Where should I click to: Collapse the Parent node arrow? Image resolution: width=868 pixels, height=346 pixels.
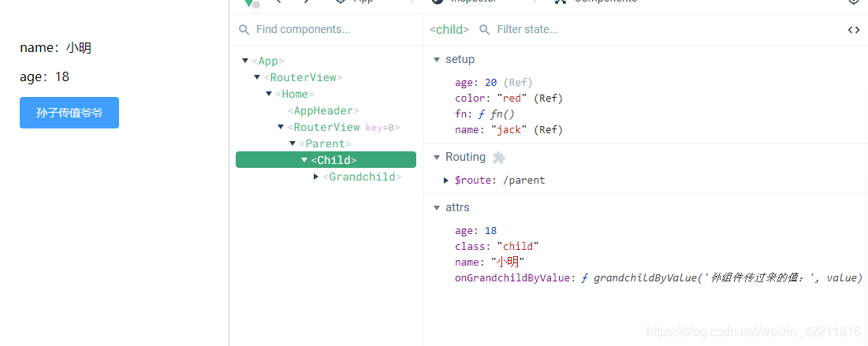coord(292,143)
